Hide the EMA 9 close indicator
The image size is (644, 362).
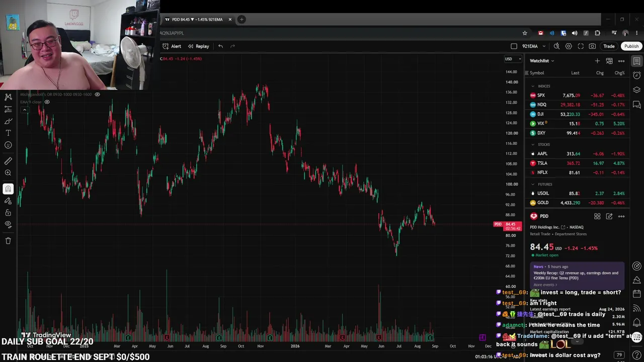click(47, 102)
